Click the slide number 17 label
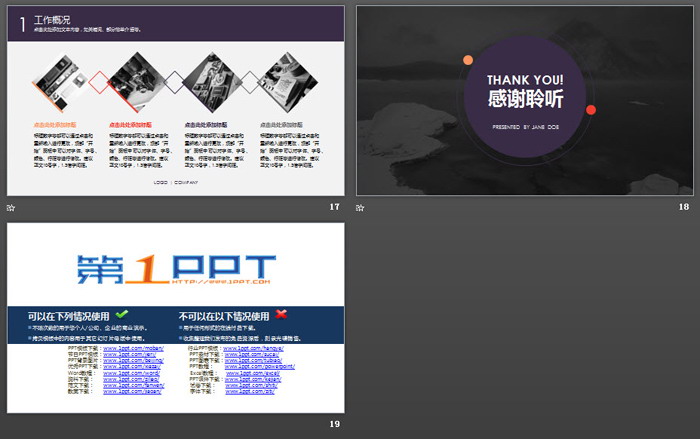This screenshot has height=439, width=700. point(334,207)
